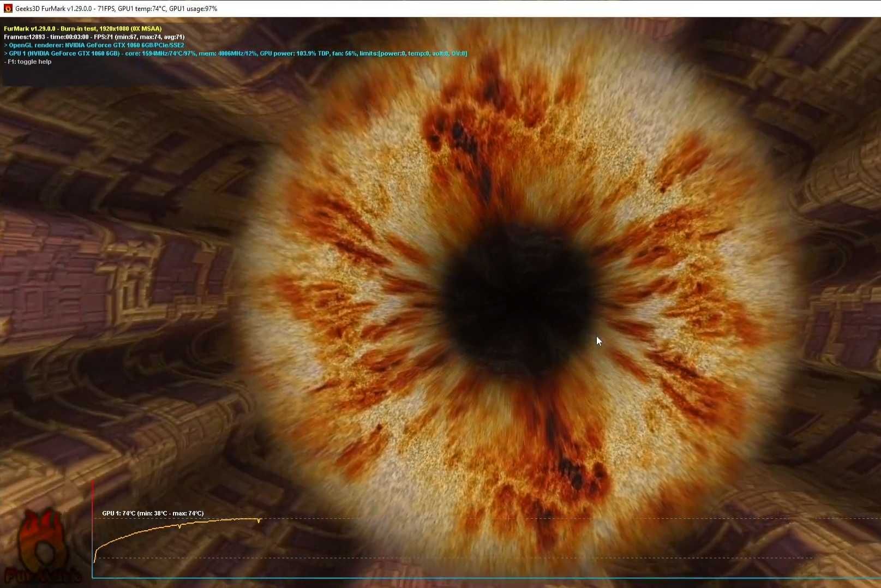The width and height of the screenshot is (881, 588).
Task: Click the 'GPU 1: 74°C (min: 38°C - max: 74°C)' graph label
Action: coord(153,513)
